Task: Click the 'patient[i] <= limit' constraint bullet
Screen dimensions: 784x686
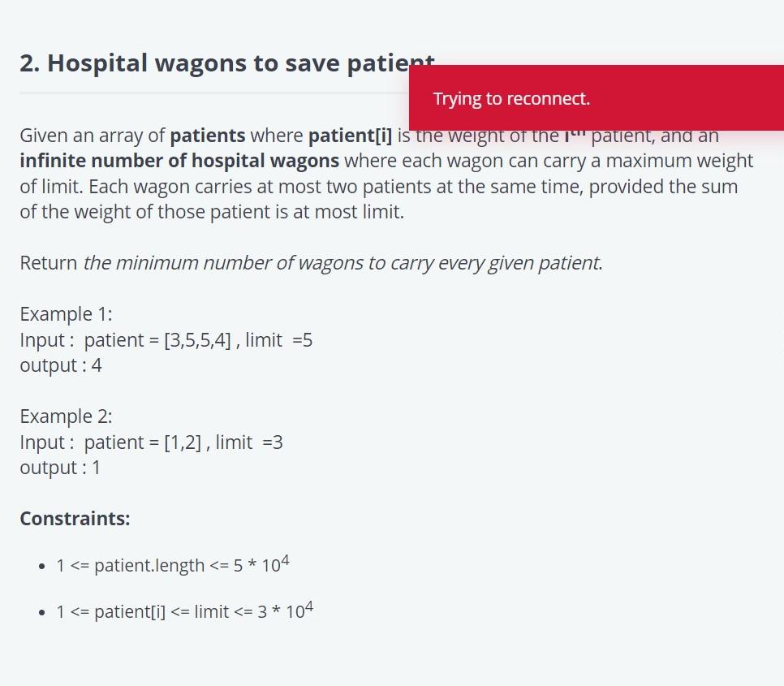Action: (x=184, y=610)
